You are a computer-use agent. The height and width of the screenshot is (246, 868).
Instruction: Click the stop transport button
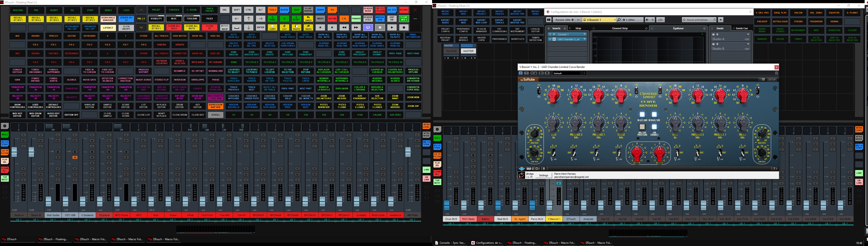tap(380, 27)
